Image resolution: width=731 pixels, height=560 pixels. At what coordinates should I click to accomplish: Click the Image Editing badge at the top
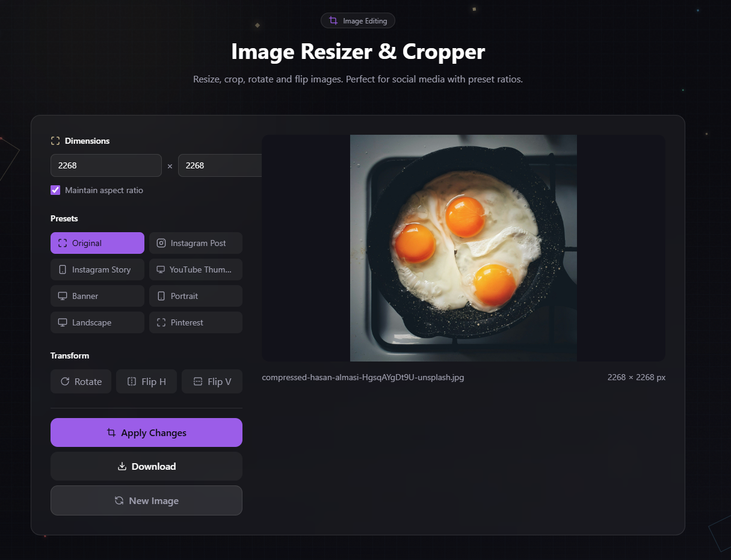[358, 20]
